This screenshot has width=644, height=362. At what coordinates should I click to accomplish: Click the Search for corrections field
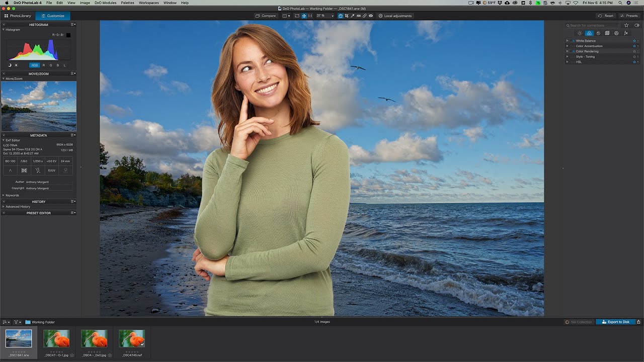(593, 25)
